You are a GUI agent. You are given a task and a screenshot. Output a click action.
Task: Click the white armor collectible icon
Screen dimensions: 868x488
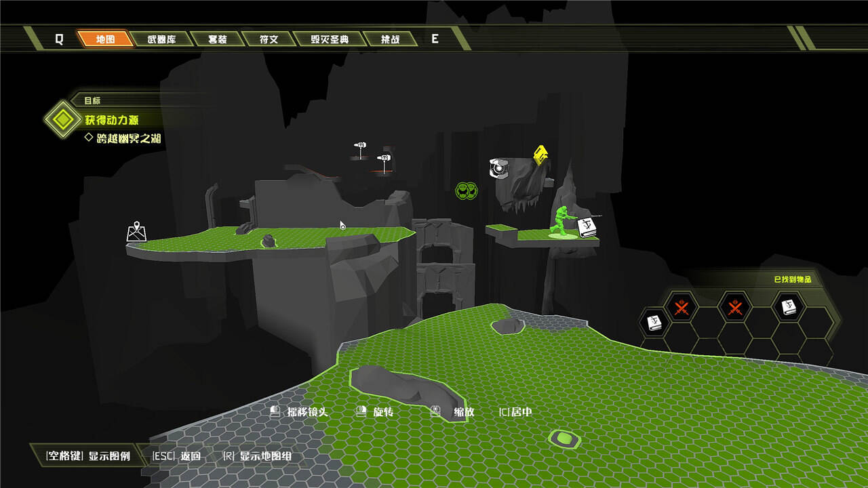[x=499, y=168]
